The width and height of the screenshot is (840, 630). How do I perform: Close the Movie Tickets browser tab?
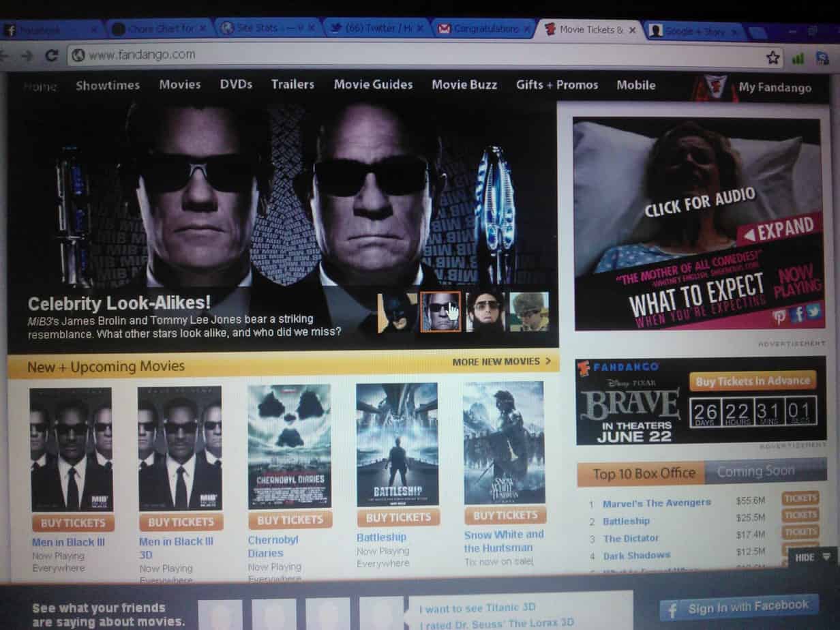(633, 30)
